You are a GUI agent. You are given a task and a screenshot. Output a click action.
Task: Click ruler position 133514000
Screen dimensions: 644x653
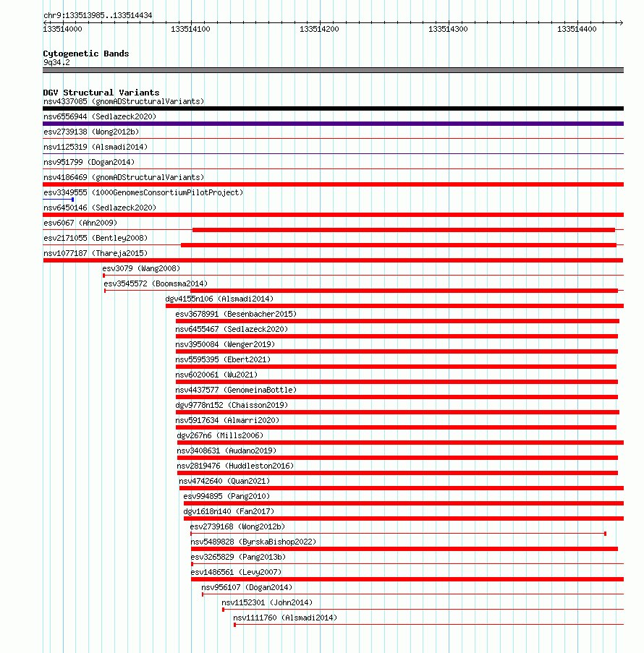(x=62, y=29)
